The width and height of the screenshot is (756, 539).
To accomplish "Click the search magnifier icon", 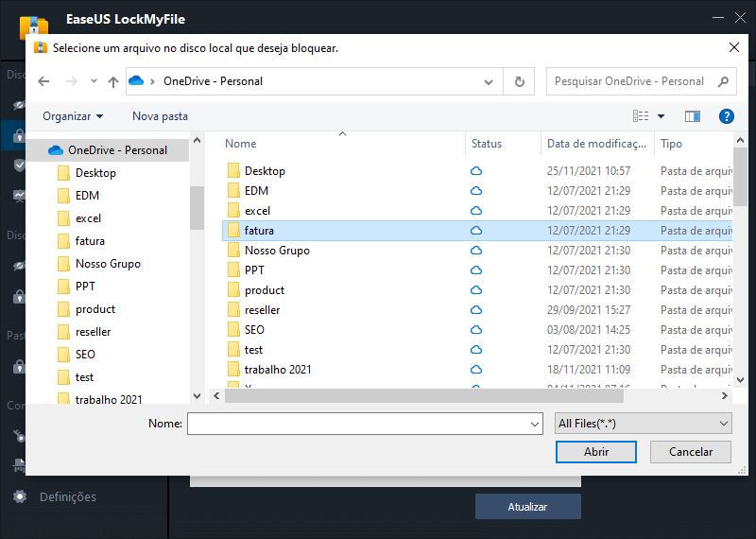I will click(x=723, y=81).
